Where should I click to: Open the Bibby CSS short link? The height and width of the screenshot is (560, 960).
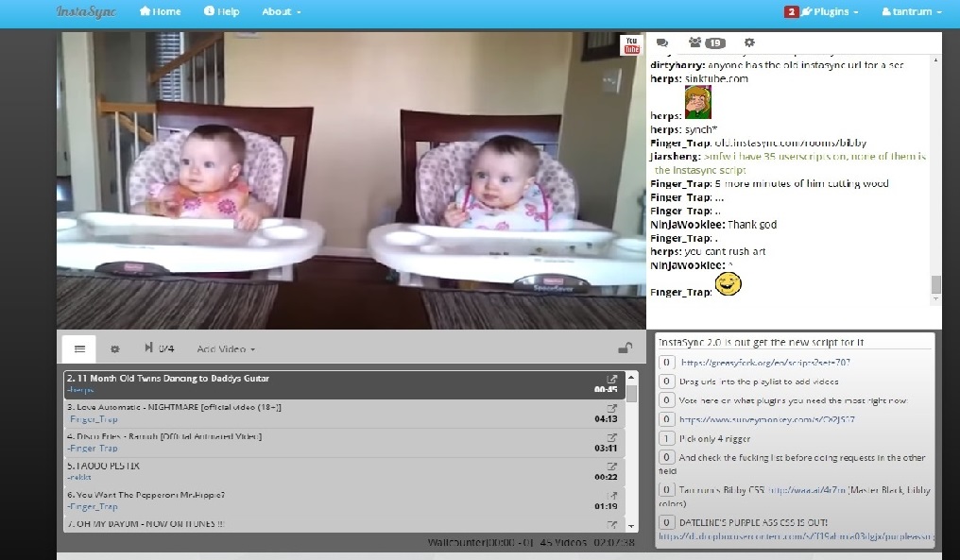coord(806,489)
